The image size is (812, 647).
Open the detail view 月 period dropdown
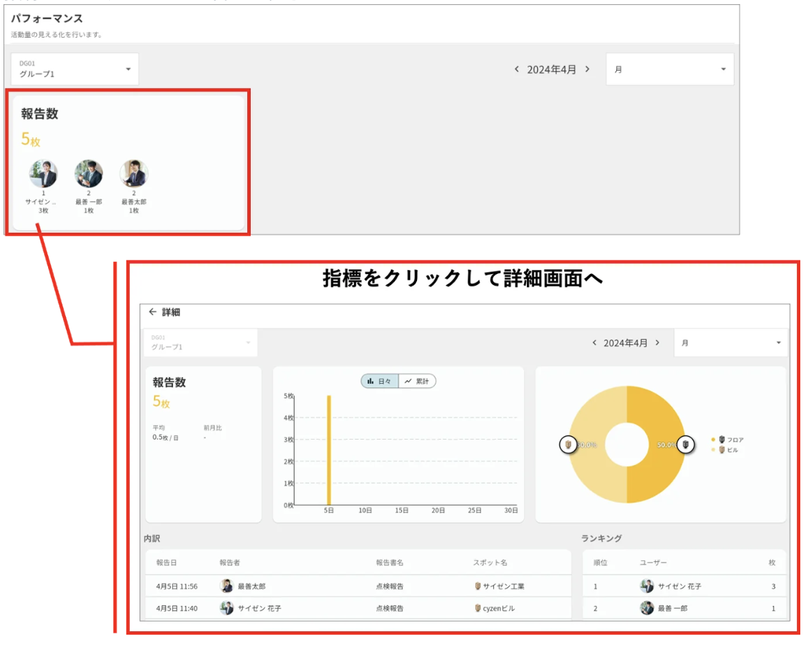[x=731, y=343]
